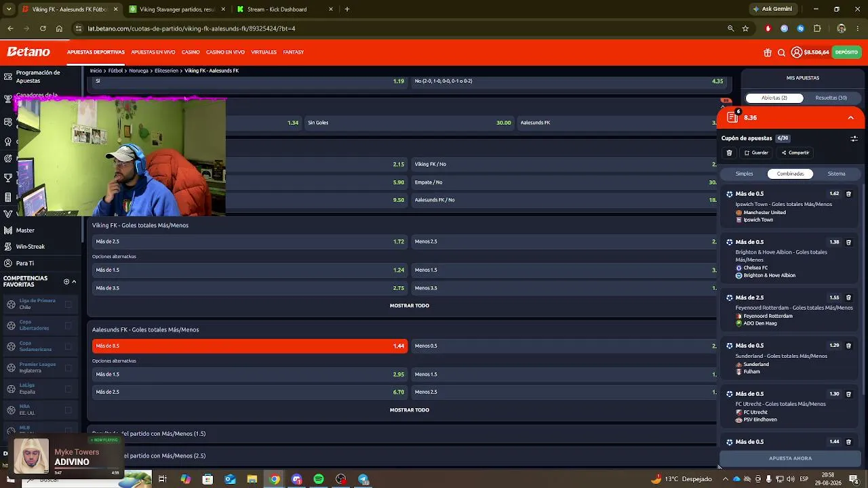Expand Mostrar Todo under Viking FK goals
The image size is (868, 488).
pos(410,306)
